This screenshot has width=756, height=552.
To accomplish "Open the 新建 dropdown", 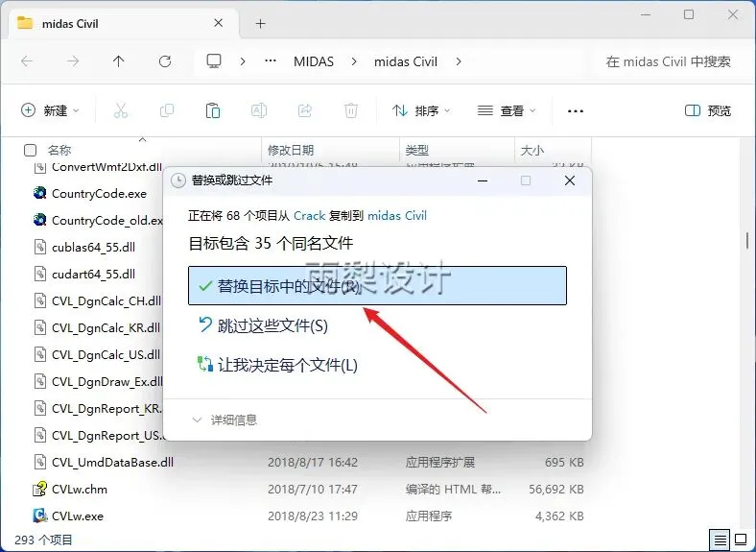I will click(50, 110).
